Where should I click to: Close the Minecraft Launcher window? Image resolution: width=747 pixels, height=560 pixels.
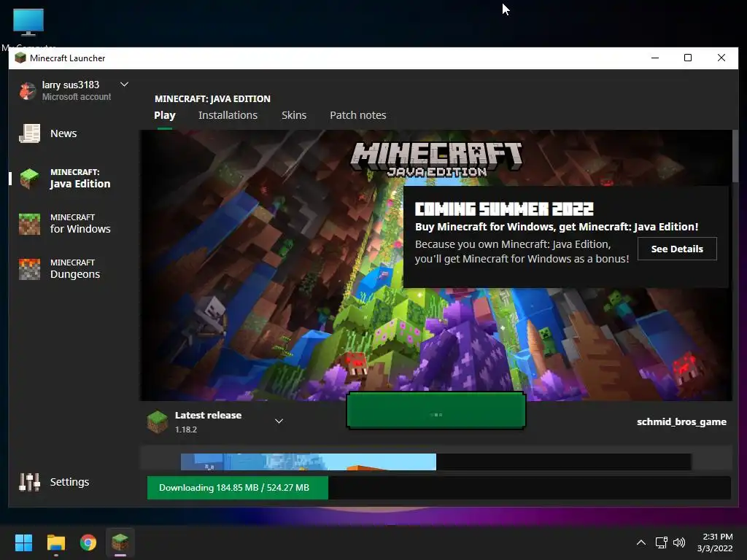(721, 58)
